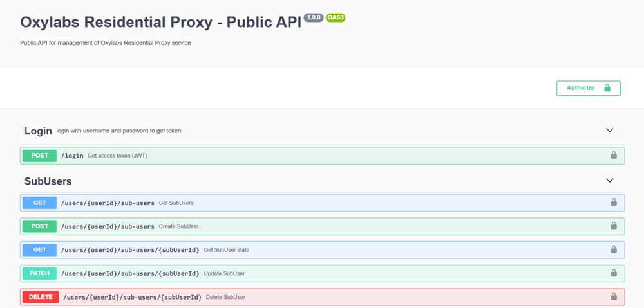Open the PATCH Update SubUser endpoint
The height and width of the screenshot is (308, 644).
pyautogui.click(x=130, y=273)
